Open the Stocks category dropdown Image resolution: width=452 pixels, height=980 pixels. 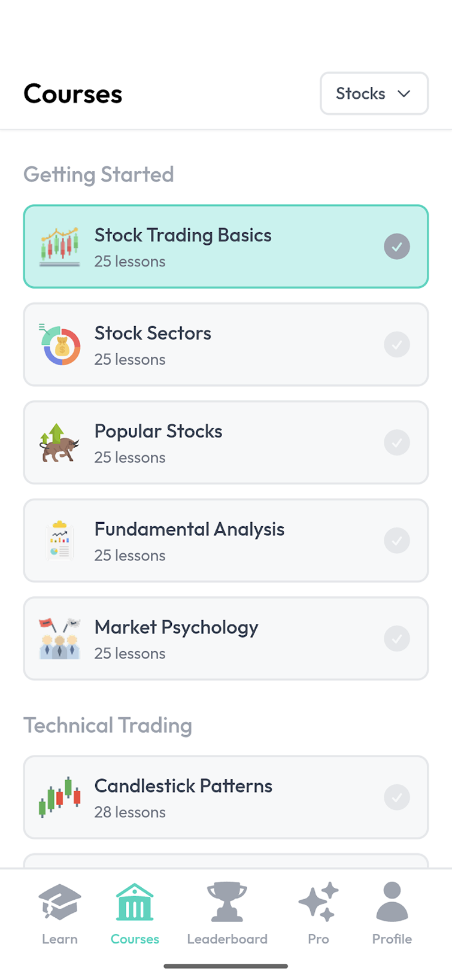(374, 93)
